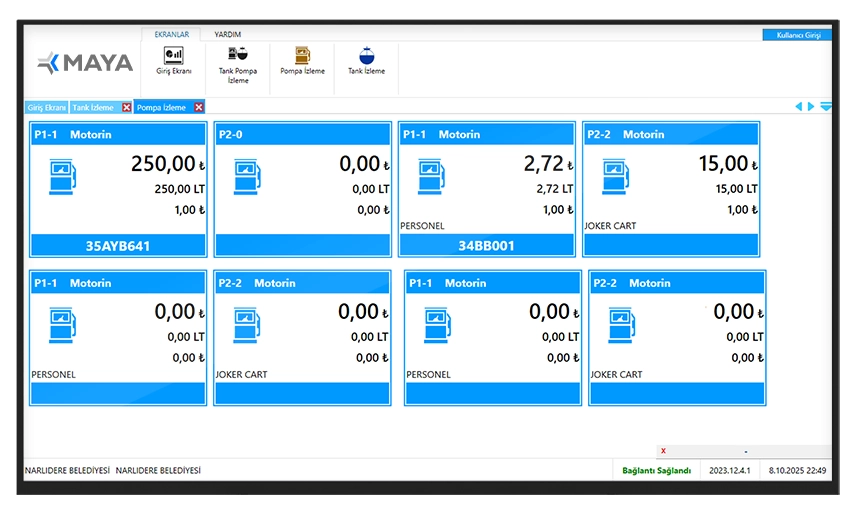Image resolution: width=850 pixels, height=510 pixels.
Task: Expand the open tabs list dropdown
Action: (x=826, y=107)
